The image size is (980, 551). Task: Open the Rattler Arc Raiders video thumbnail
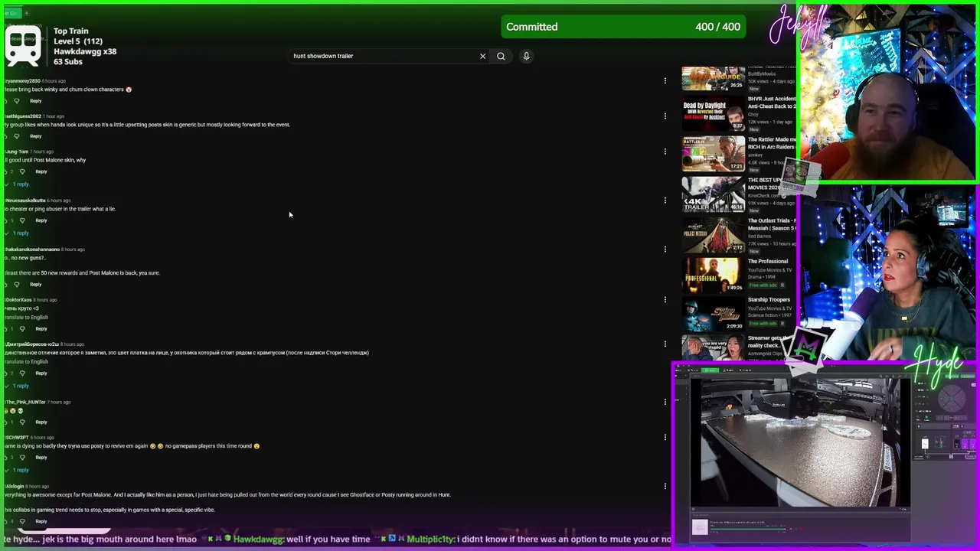(x=714, y=154)
